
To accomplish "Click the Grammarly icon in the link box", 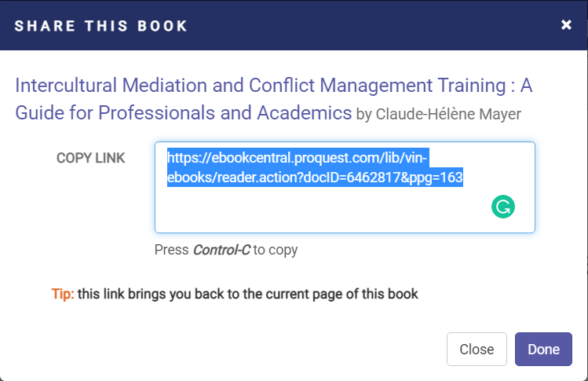I will click(502, 207).
